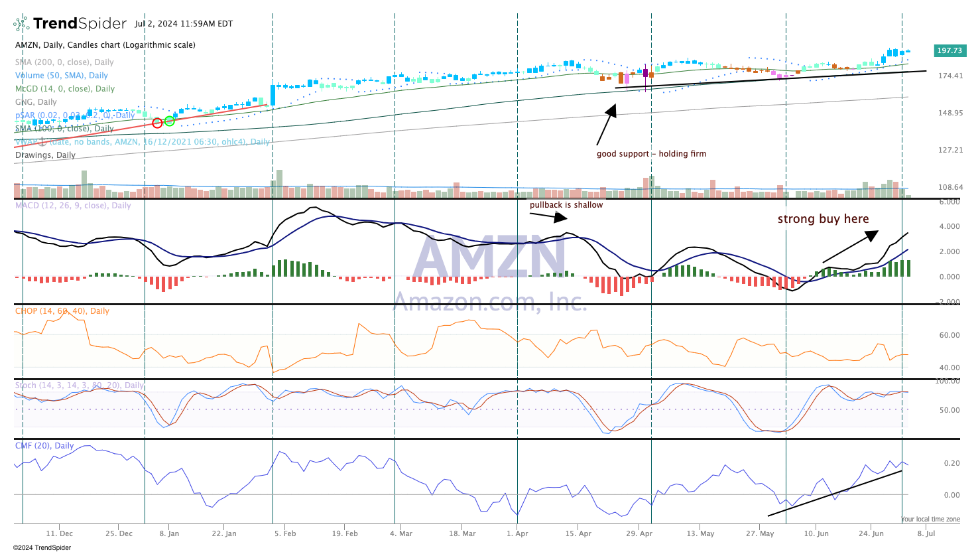980x554 pixels.
Task: Click the ©2024 TrendSpider copyright text
Action: pyautogui.click(x=42, y=548)
